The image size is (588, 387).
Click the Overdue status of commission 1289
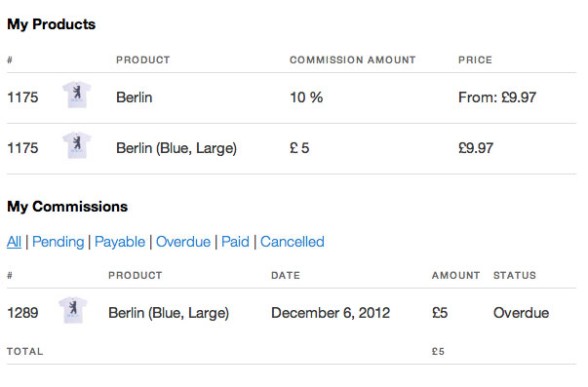coord(521,313)
